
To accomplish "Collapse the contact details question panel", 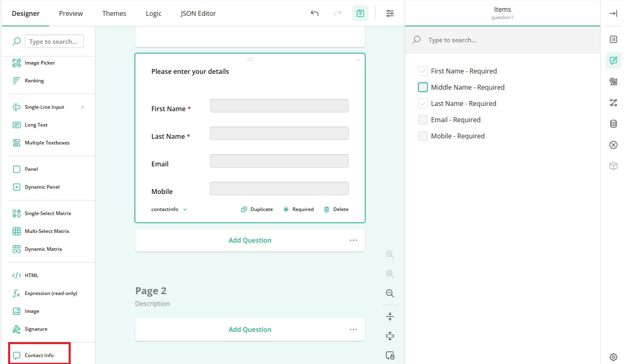I will coord(358,60).
